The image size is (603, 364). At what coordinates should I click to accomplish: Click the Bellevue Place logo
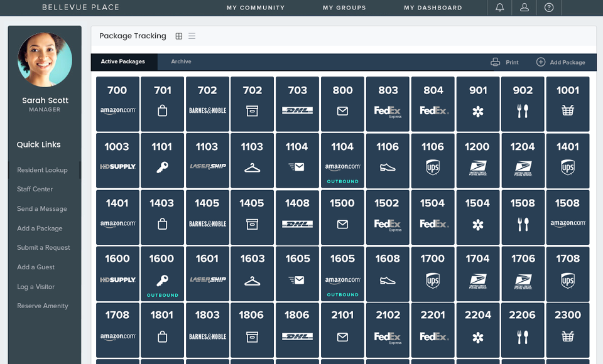pyautogui.click(x=81, y=8)
